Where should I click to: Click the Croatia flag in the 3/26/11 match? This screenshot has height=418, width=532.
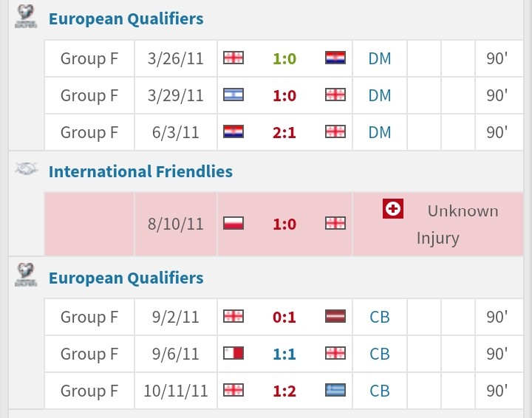335,58
